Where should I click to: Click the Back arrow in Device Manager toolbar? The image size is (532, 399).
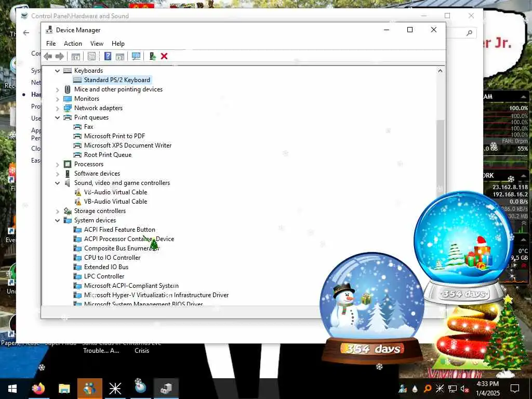tap(48, 56)
